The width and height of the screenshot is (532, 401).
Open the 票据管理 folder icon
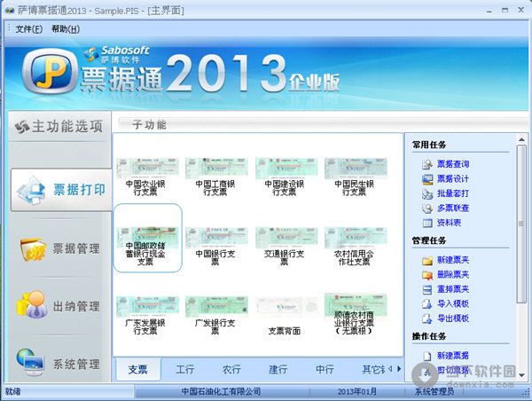tap(34, 249)
